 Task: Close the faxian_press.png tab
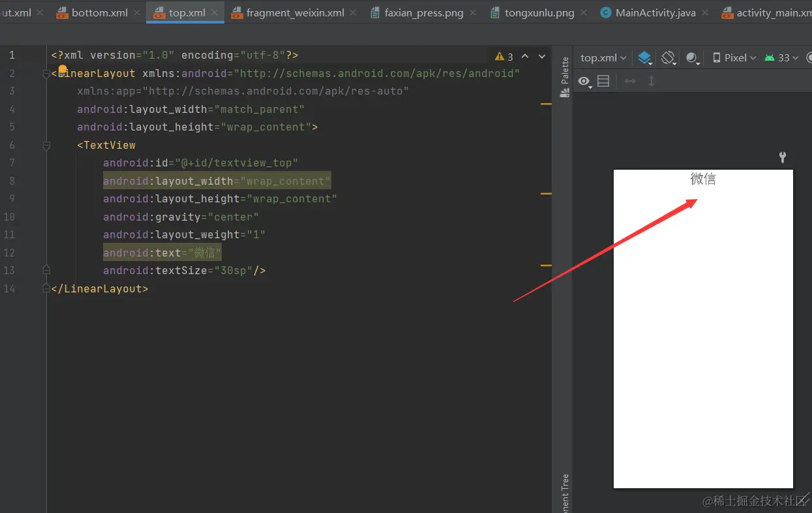pos(474,12)
